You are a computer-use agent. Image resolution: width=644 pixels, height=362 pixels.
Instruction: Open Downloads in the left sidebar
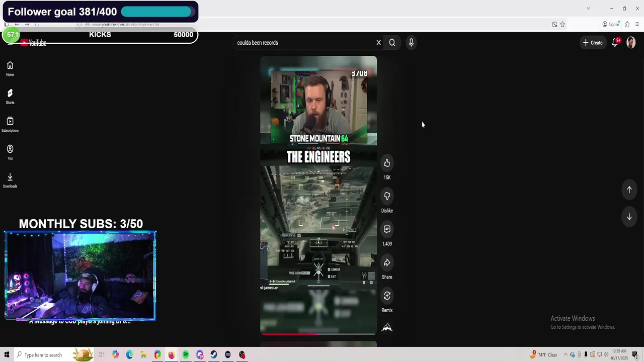[10, 180]
